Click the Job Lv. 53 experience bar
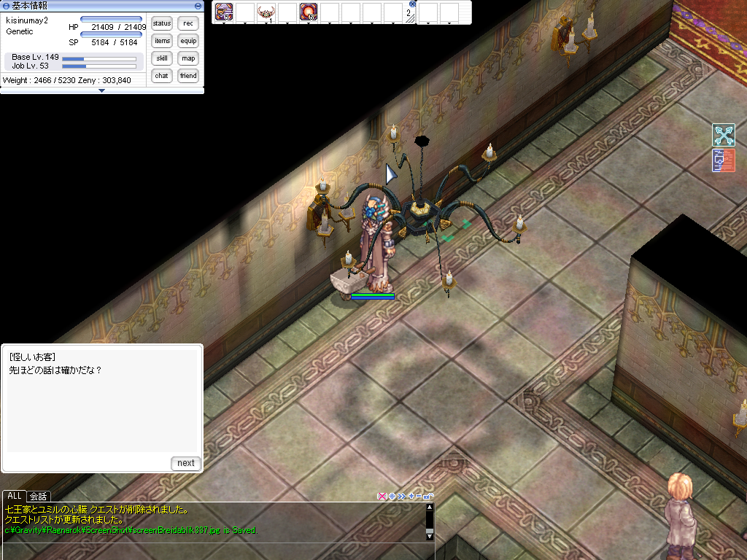The image size is (747, 560). (99, 66)
